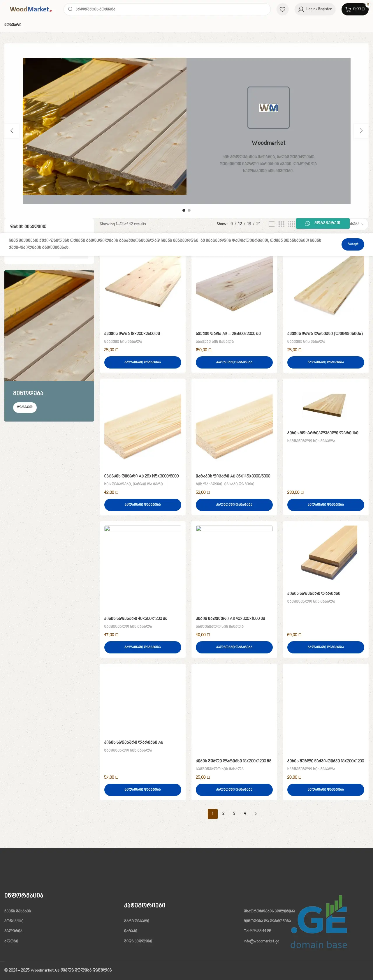Viewport: 373px width, 980px height.
Task: Switch to three-column grid view icon
Action: (281, 224)
